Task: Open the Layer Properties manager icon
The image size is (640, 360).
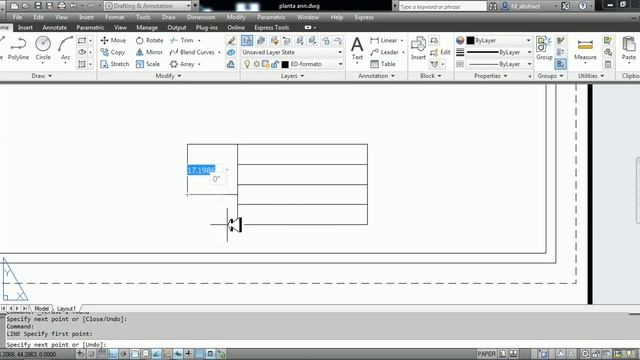Action: 247,40
